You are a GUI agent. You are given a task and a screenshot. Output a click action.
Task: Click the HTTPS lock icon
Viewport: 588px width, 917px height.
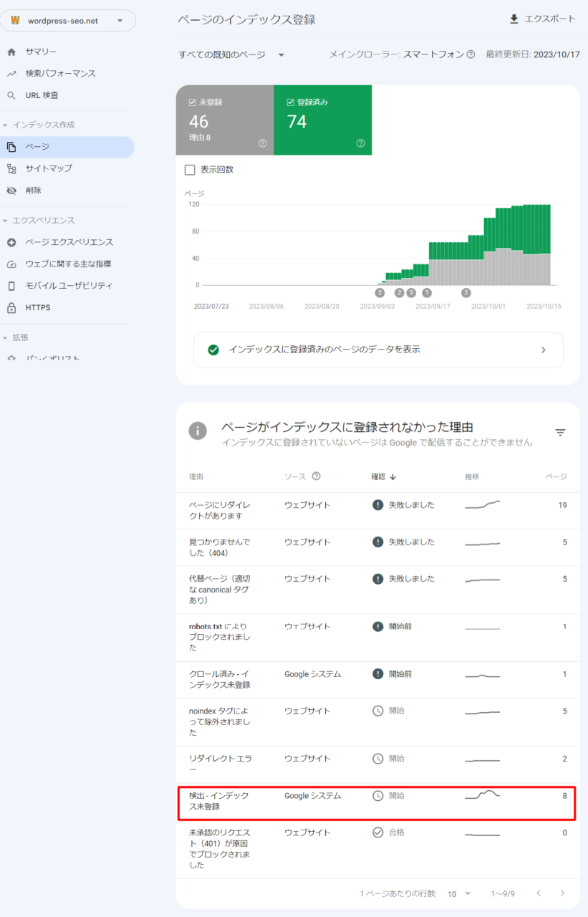[11, 308]
